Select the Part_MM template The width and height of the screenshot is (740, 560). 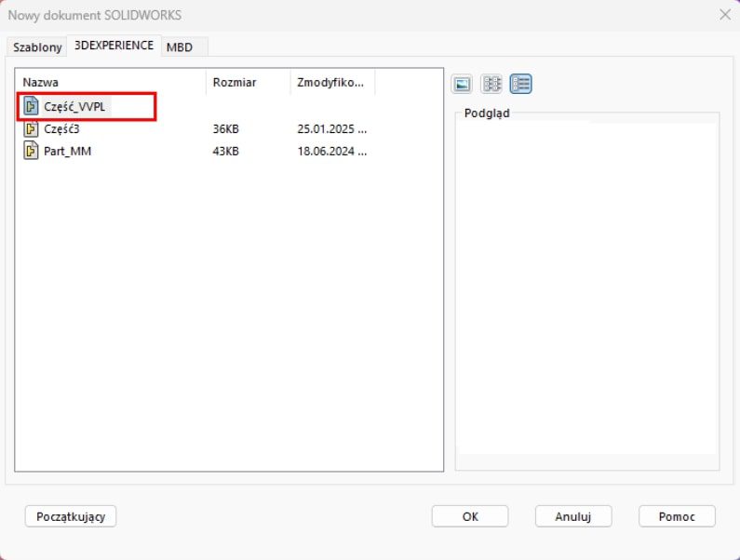coord(68,151)
